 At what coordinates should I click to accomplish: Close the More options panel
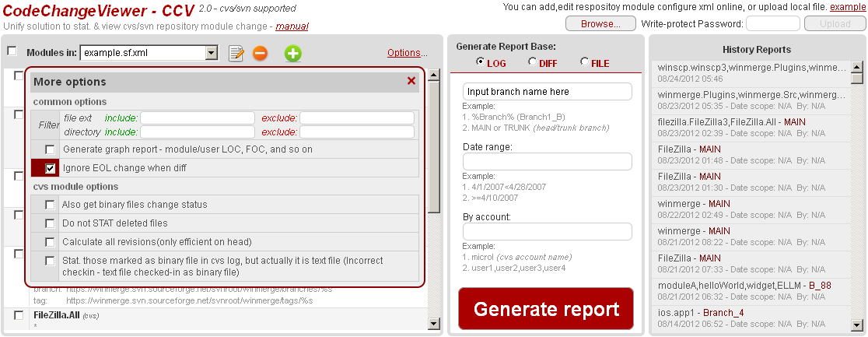411,81
